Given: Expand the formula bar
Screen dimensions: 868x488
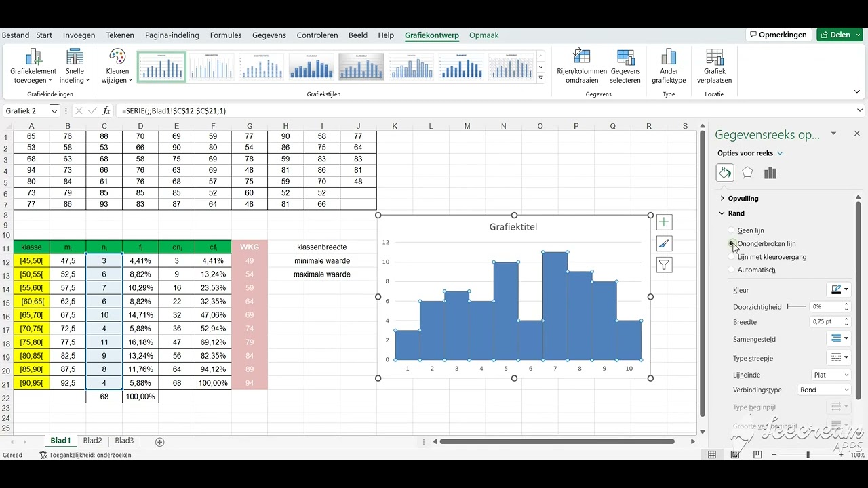Looking at the screenshot, I should 860,110.
